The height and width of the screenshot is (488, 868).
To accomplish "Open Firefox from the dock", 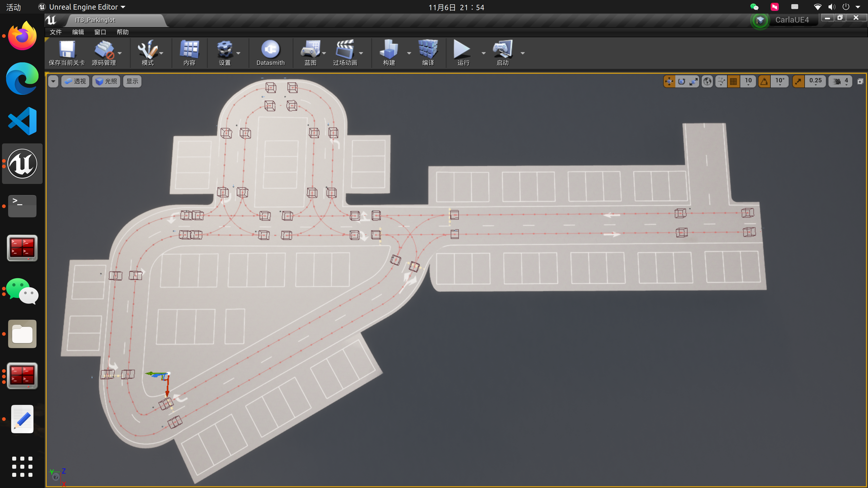I will [x=22, y=36].
